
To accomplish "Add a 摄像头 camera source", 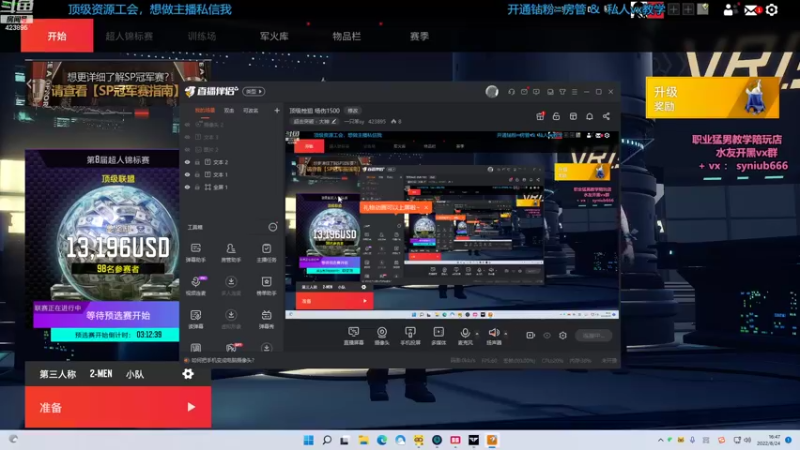I will click(x=382, y=336).
